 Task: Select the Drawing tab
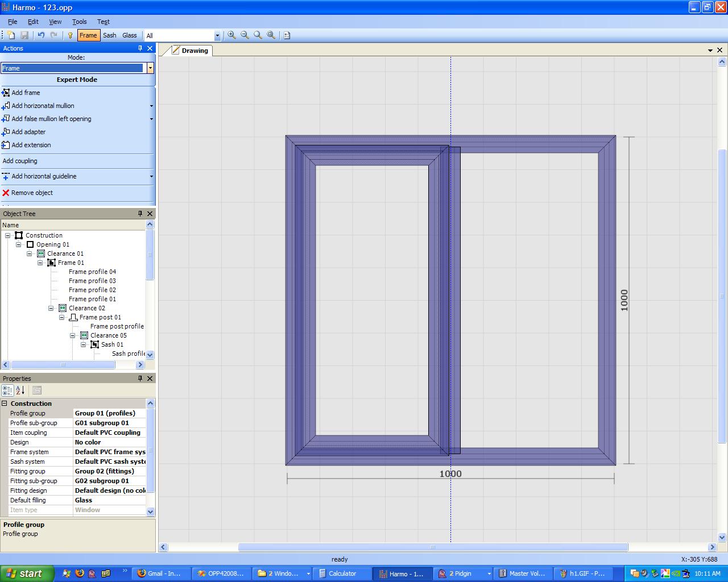pyautogui.click(x=190, y=51)
